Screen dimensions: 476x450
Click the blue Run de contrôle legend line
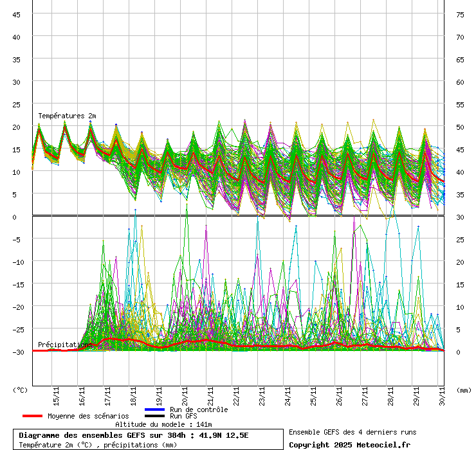click(154, 410)
